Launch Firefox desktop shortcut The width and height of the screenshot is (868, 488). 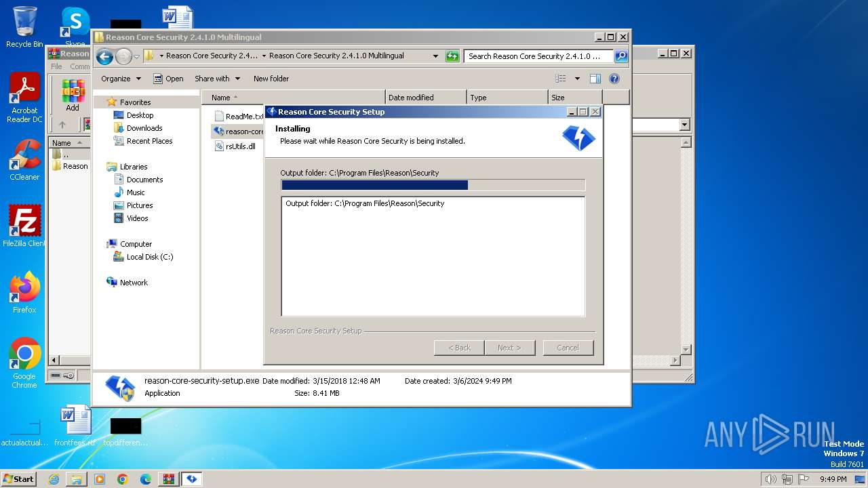(24, 293)
